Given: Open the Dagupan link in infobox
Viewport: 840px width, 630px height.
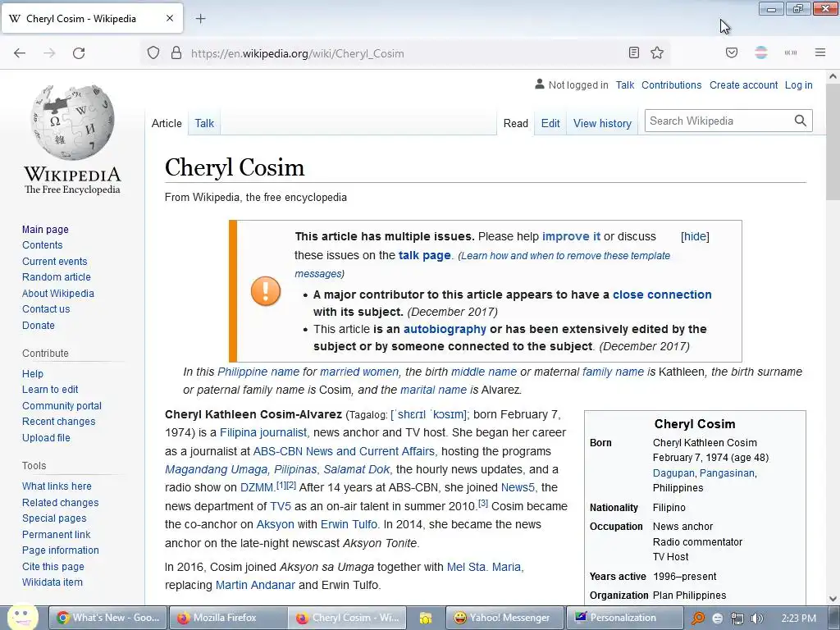Looking at the screenshot, I should [673, 473].
